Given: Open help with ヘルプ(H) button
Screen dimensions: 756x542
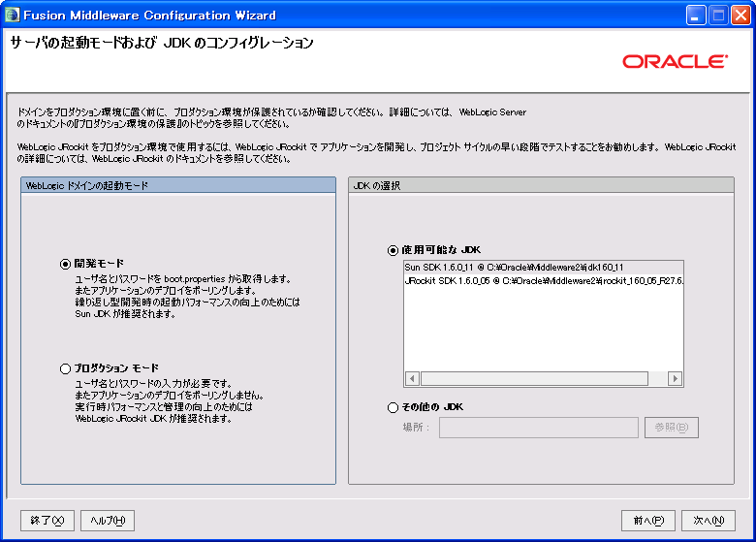Looking at the screenshot, I should coord(108,521).
